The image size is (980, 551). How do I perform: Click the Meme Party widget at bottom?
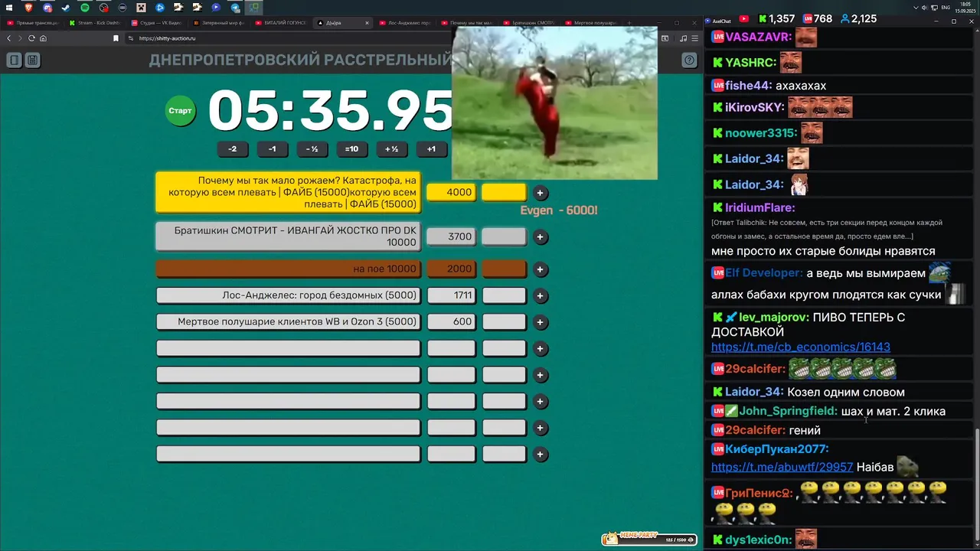[x=649, y=539]
